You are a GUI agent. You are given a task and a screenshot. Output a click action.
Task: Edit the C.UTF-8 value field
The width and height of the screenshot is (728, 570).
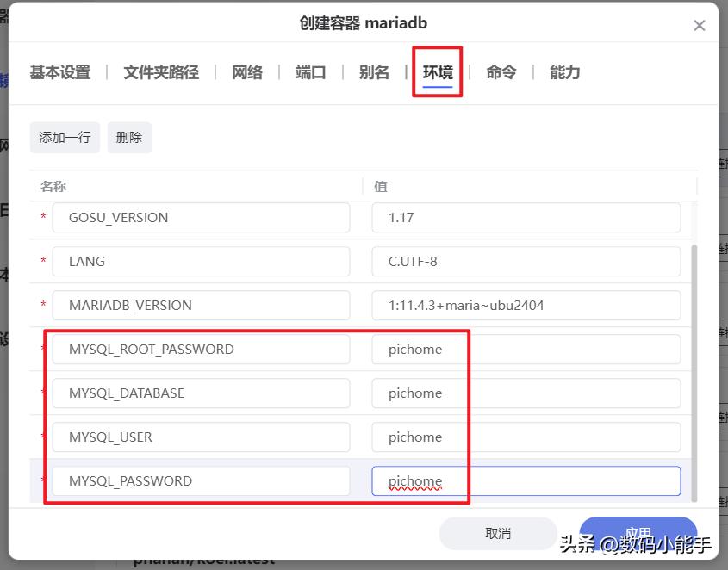tap(526, 262)
